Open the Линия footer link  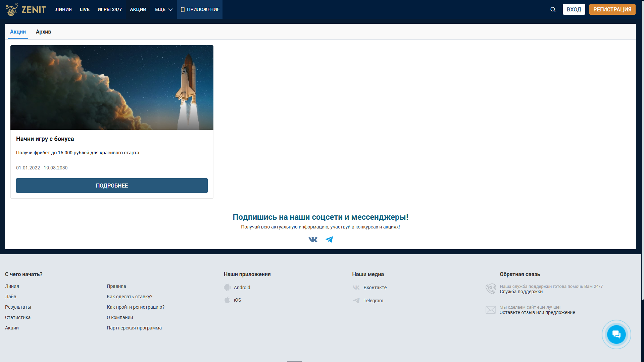tap(12, 286)
